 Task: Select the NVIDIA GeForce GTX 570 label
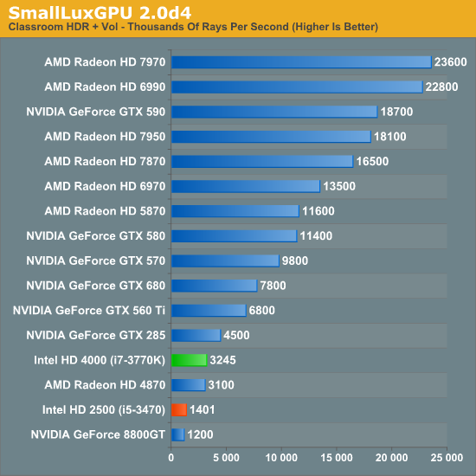[x=95, y=261]
